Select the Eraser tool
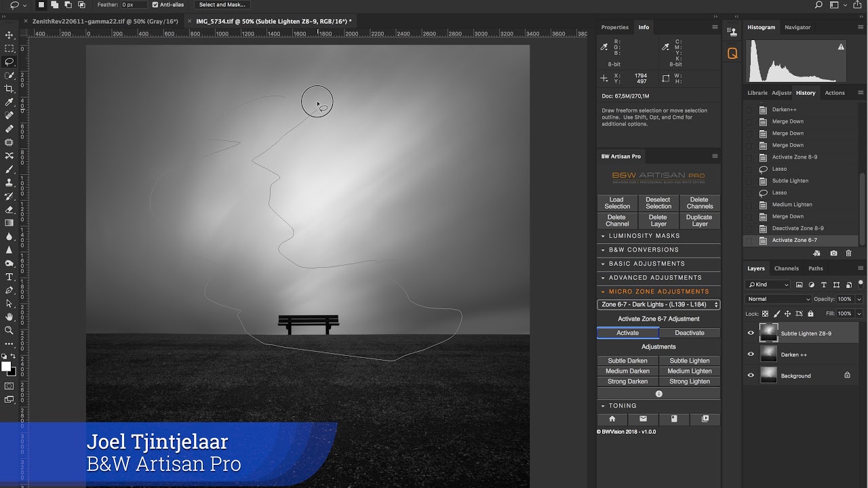The width and height of the screenshot is (868, 488). tap(9, 209)
